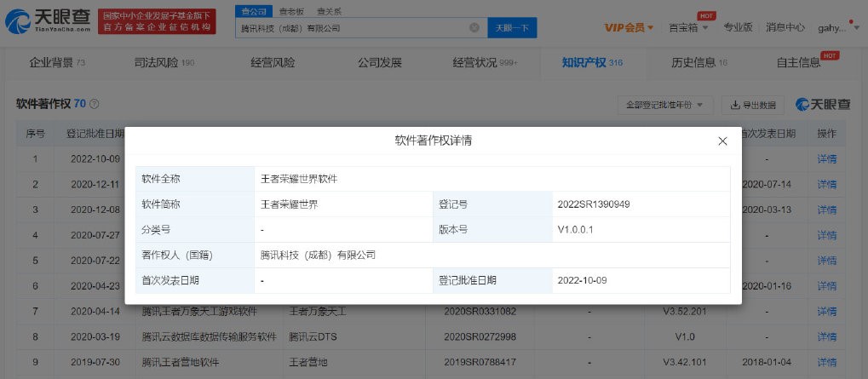Click the help icon beside 软件著作权 70
The height and width of the screenshot is (379, 868).
click(x=95, y=104)
